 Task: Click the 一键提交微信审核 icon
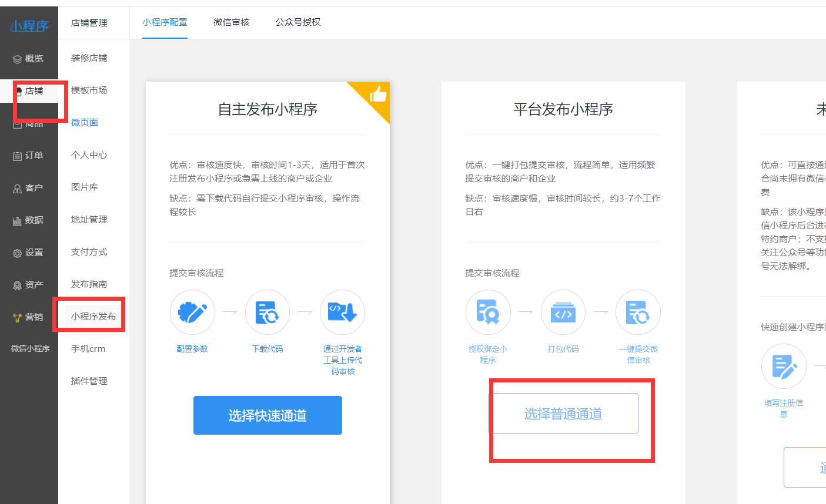tap(638, 312)
